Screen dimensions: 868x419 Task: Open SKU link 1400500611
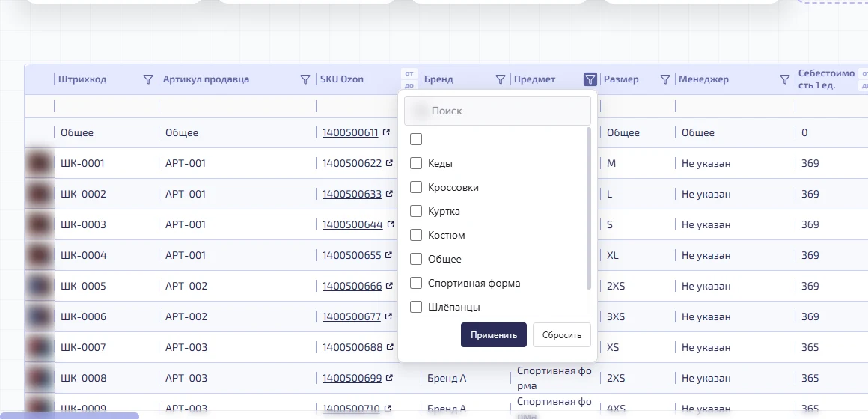[350, 133]
